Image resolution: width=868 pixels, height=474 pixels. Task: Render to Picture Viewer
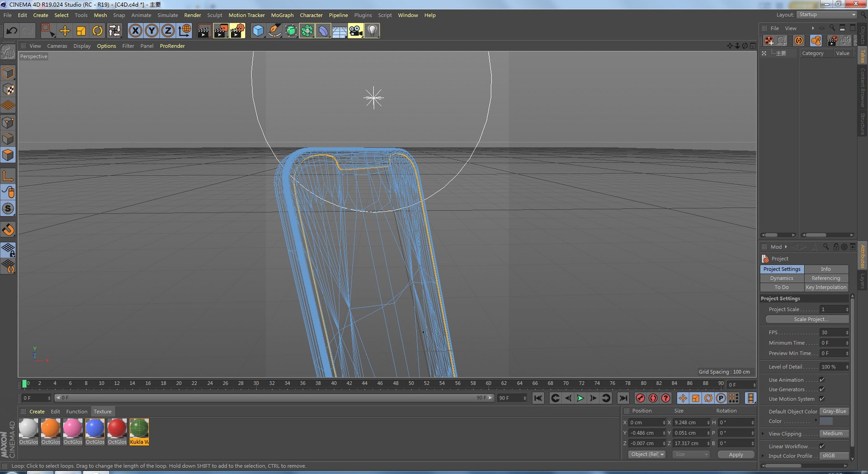(221, 31)
